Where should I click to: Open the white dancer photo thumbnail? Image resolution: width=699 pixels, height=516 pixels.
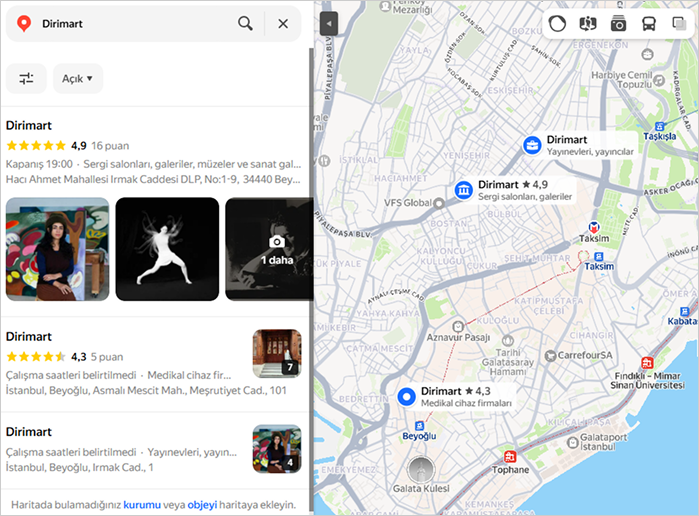pos(167,249)
